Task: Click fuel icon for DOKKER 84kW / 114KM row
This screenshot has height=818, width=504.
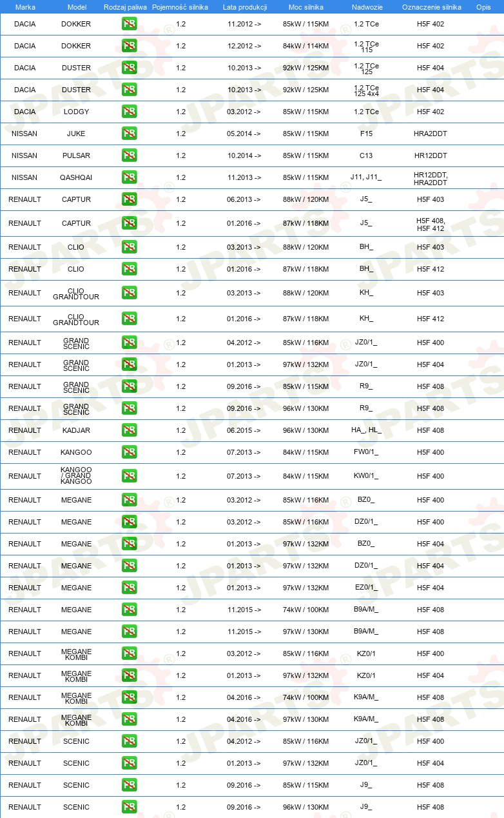Action: [x=129, y=46]
